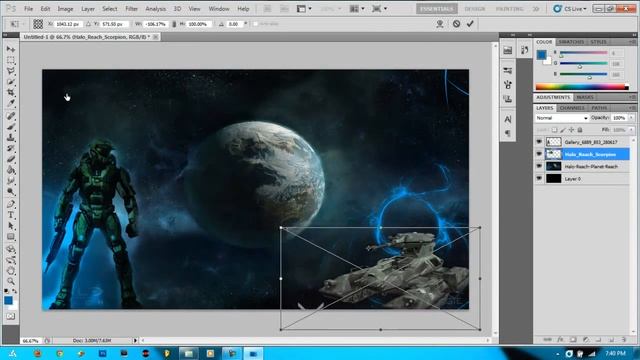
Task: Toggle the Anti-alias checkbox
Action: (256, 24)
